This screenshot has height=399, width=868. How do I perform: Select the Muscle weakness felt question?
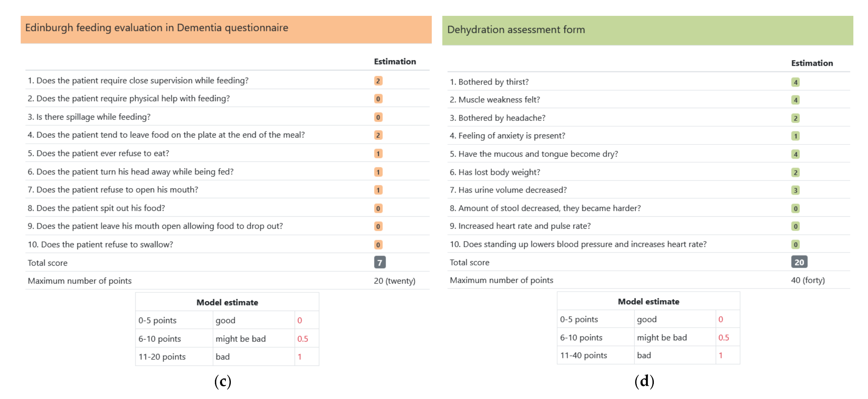point(495,100)
